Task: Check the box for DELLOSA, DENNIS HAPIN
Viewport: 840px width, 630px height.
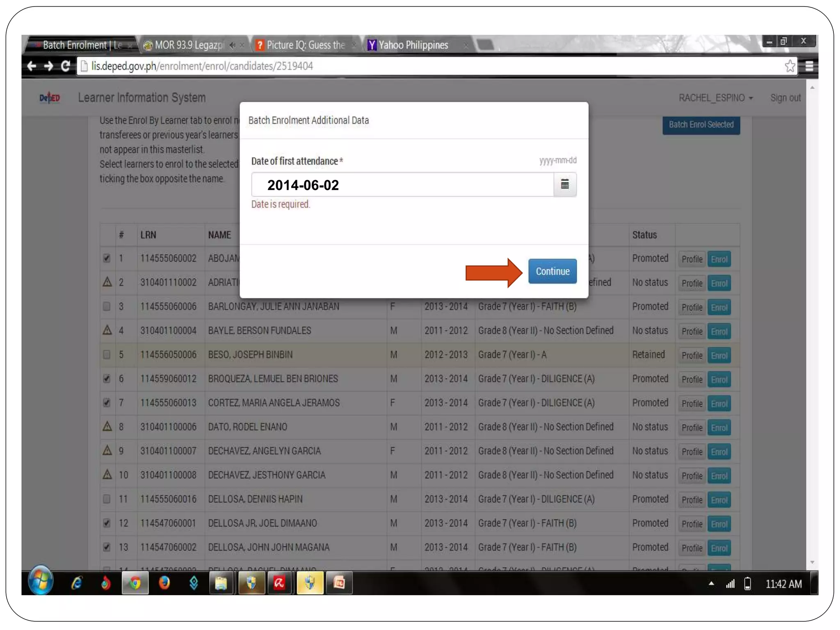Action: click(x=107, y=499)
